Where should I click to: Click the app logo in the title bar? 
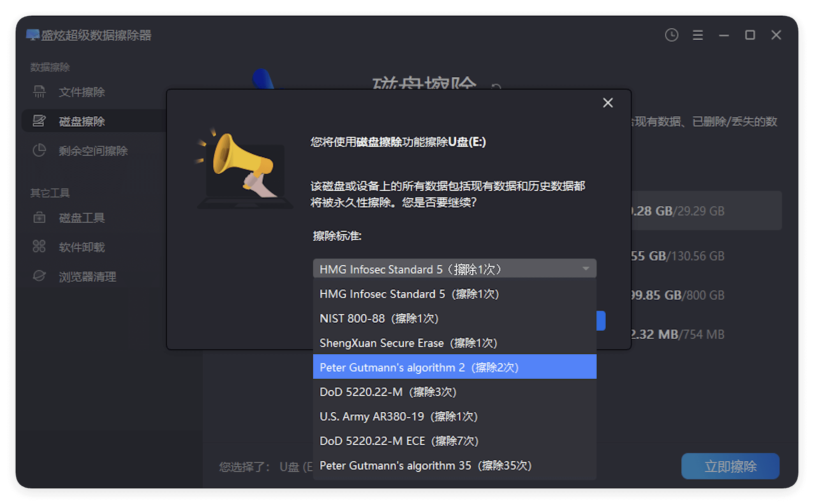pyautogui.click(x=33, y=35)
